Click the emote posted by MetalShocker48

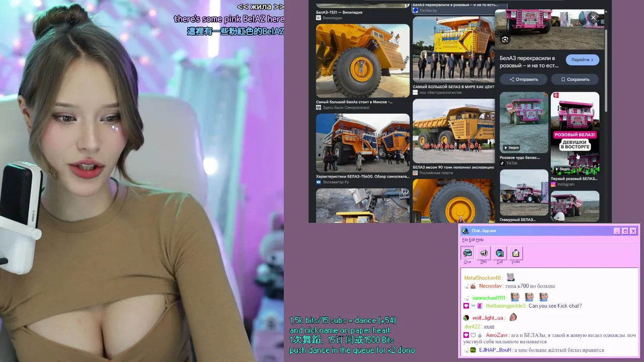511,278
